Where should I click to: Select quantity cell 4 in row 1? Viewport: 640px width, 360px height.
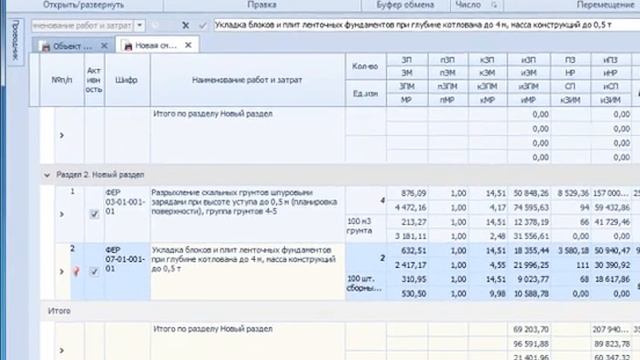pyautogui.click(x=366, y=200)
